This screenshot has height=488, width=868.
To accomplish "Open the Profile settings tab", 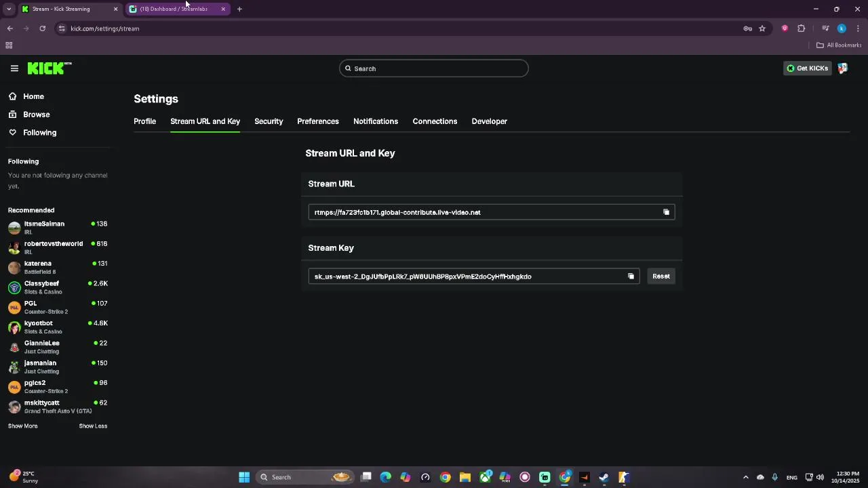I will click(144, 121).
